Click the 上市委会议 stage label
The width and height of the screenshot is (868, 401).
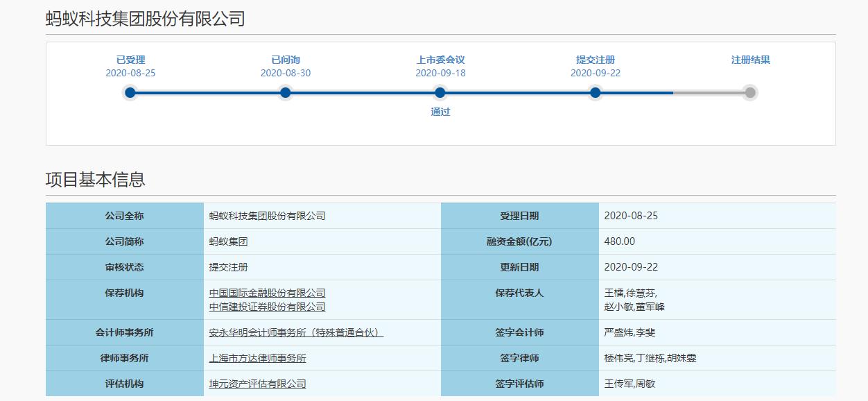coord(440,60)
